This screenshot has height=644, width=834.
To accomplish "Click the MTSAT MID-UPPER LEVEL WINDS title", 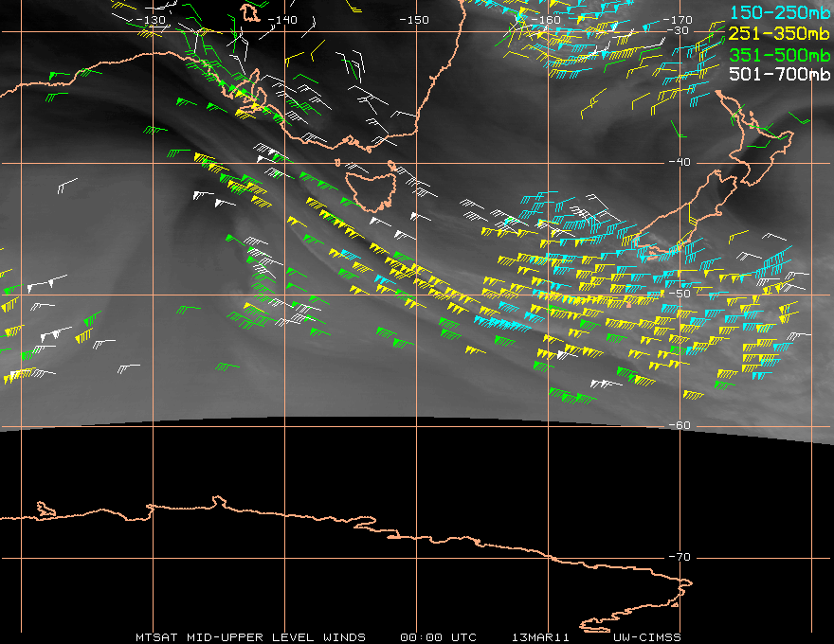I will 250,637.
